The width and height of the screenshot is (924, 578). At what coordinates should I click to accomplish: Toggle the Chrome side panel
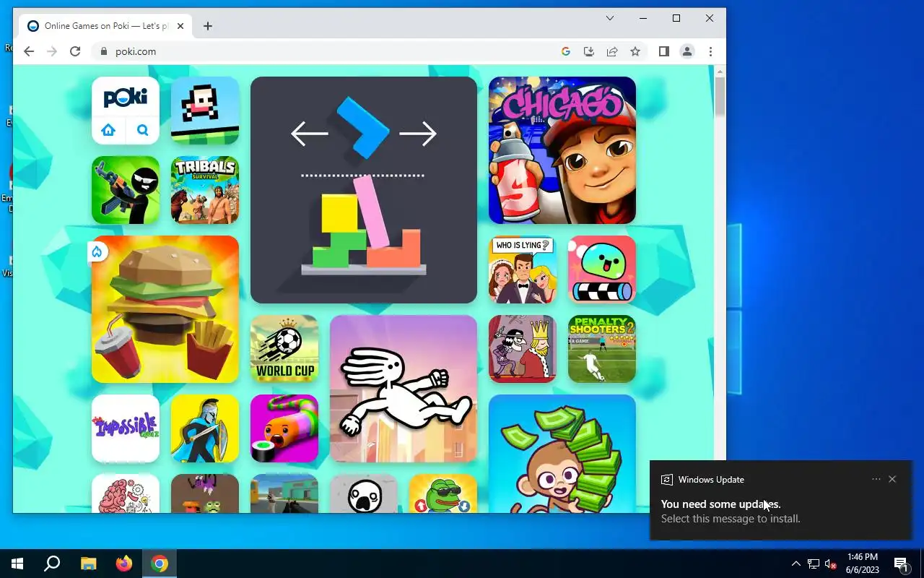[664, 51]
